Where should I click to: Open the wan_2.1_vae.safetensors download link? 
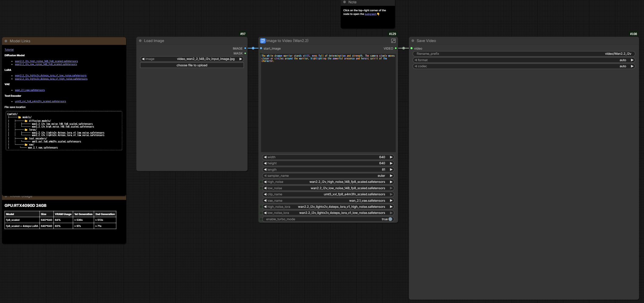tap(30, 90)
